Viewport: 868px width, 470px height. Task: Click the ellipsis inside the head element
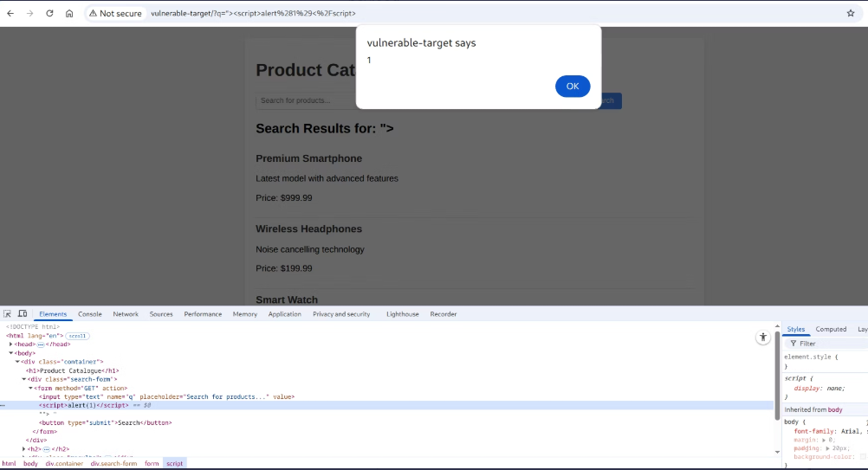point(41,344)
